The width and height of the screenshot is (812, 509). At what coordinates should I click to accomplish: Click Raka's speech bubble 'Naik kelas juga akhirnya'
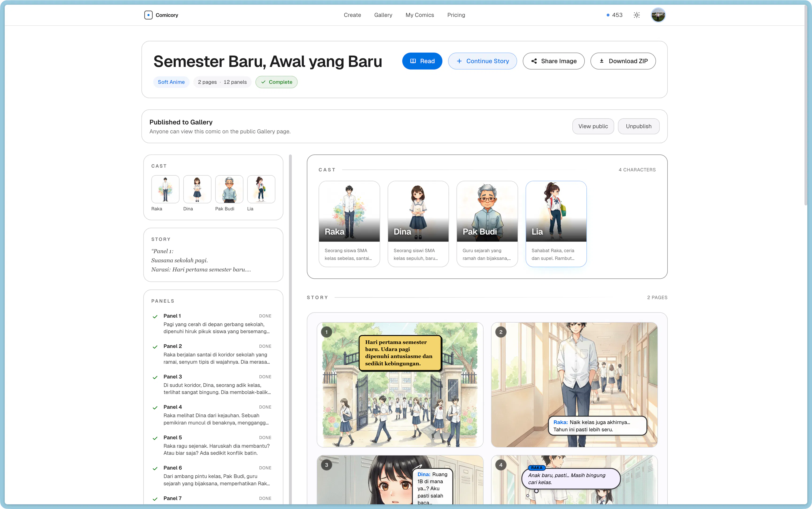tap(597, 426)
